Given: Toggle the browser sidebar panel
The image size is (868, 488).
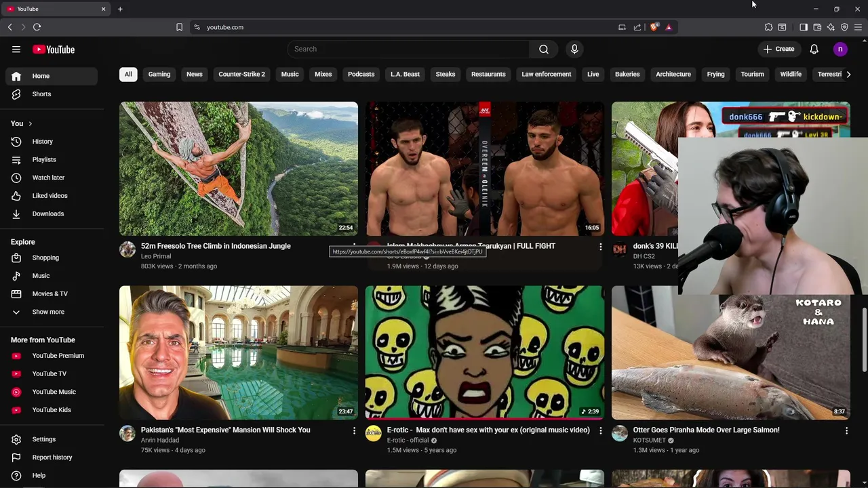Looking at the screenshot, I should click(804, 27).
